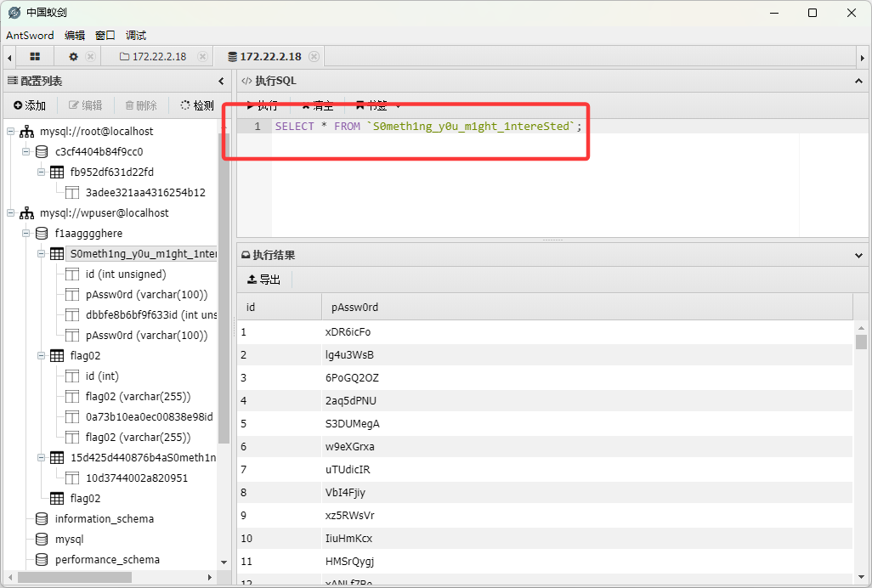872x588 pixels.
Task: Click the 执行 (Execute) SQL button
Action: [x=262, y=105]
